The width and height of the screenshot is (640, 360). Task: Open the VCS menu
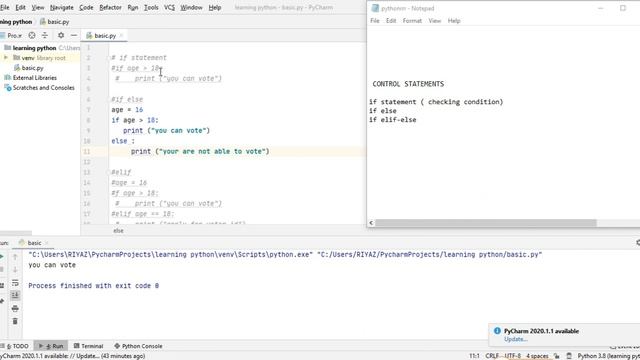[x=169, y=7]
